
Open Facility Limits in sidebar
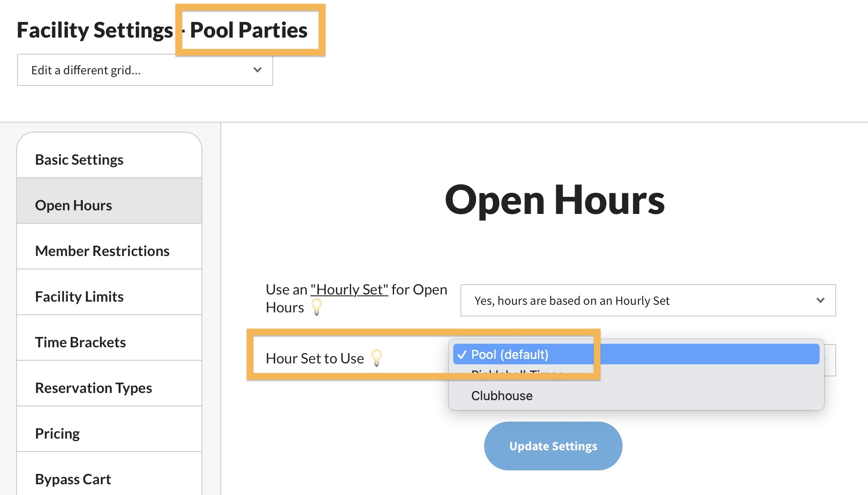[79, 297]
